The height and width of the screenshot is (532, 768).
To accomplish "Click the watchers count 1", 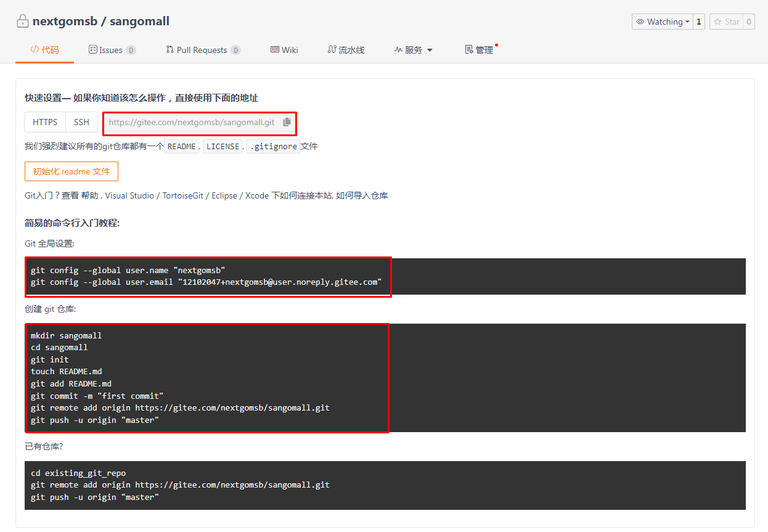I will click(699, 22).
